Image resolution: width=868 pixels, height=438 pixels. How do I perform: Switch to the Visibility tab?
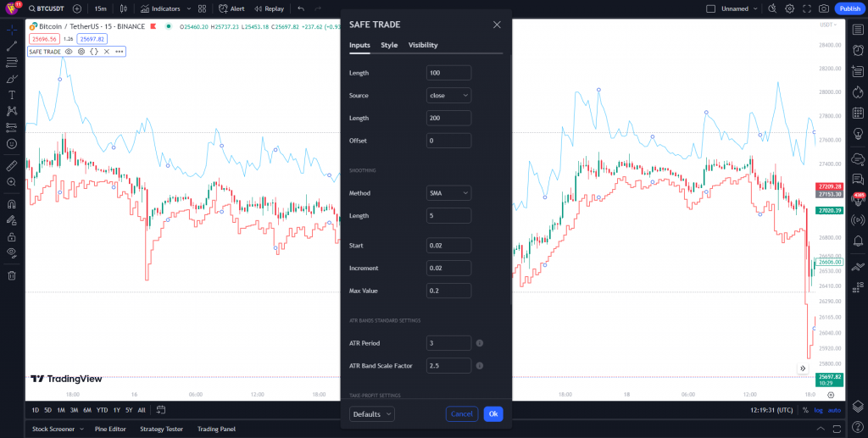tap(423, 46)
